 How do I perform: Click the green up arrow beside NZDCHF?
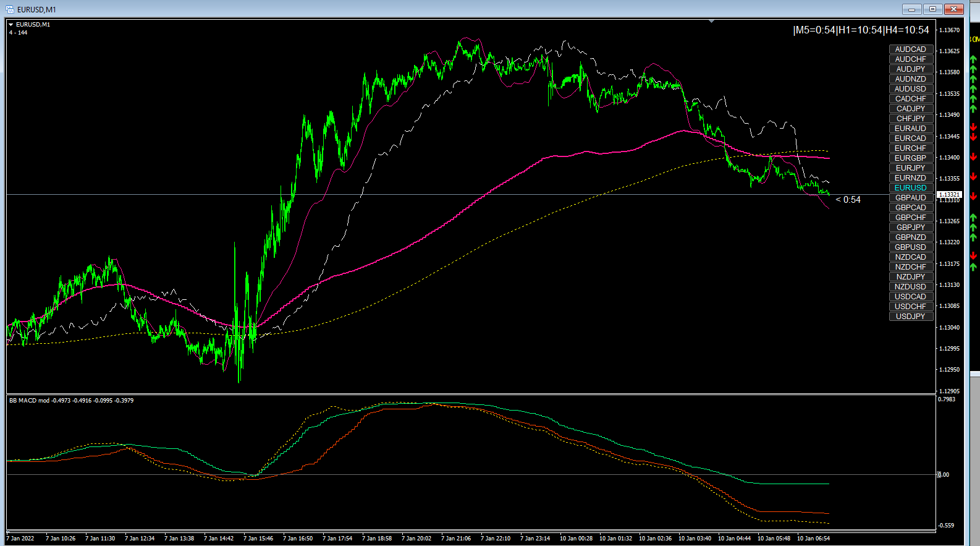pos(973,267)
